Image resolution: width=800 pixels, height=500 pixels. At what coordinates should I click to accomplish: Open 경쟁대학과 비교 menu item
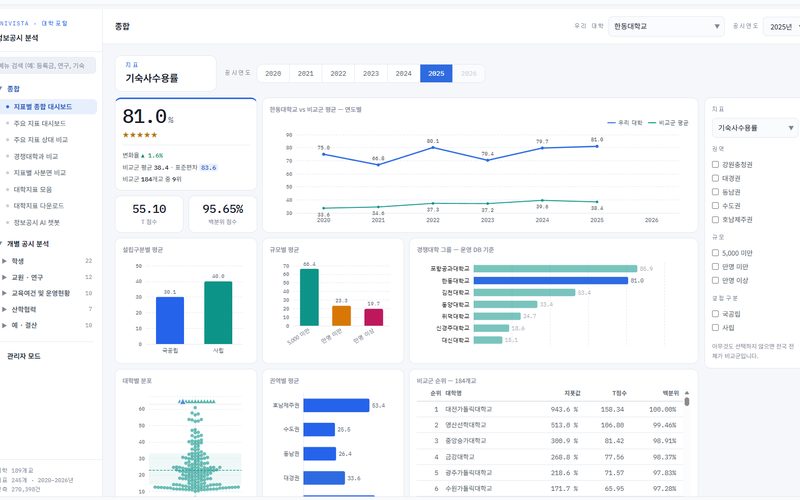click(x=36, y=156)
